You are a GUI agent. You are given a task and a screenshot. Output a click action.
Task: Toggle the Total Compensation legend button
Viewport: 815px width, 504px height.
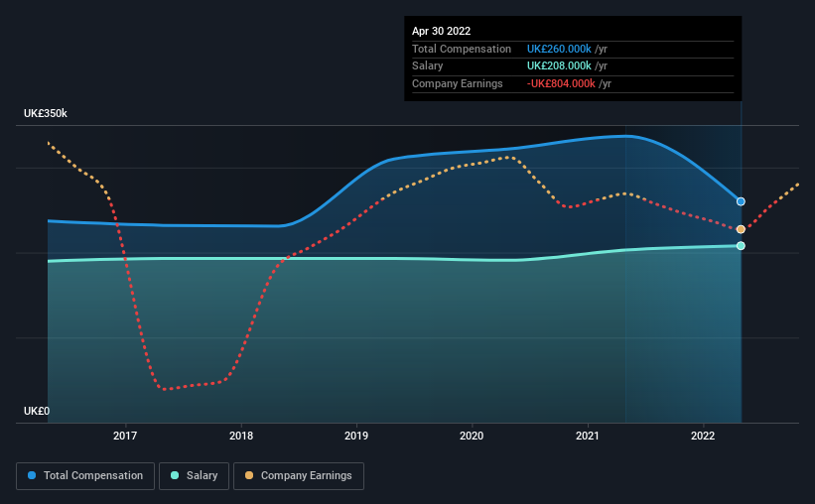coord(85,476)
